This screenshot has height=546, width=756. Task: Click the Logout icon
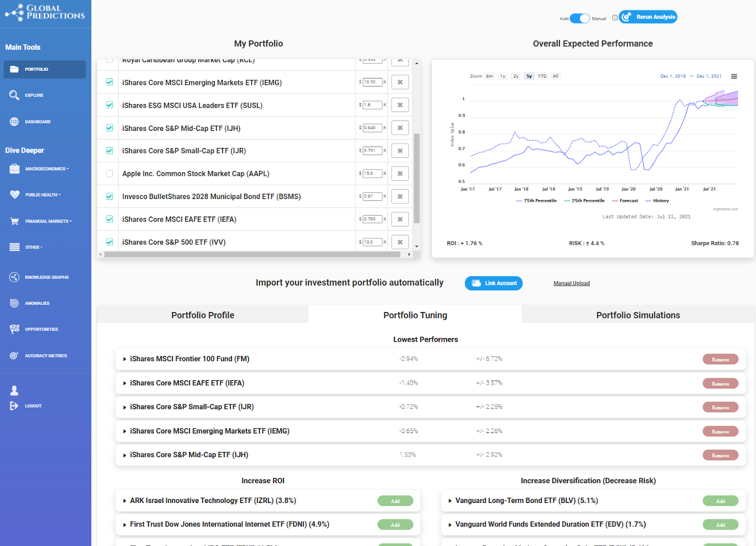tap(14, 406)
